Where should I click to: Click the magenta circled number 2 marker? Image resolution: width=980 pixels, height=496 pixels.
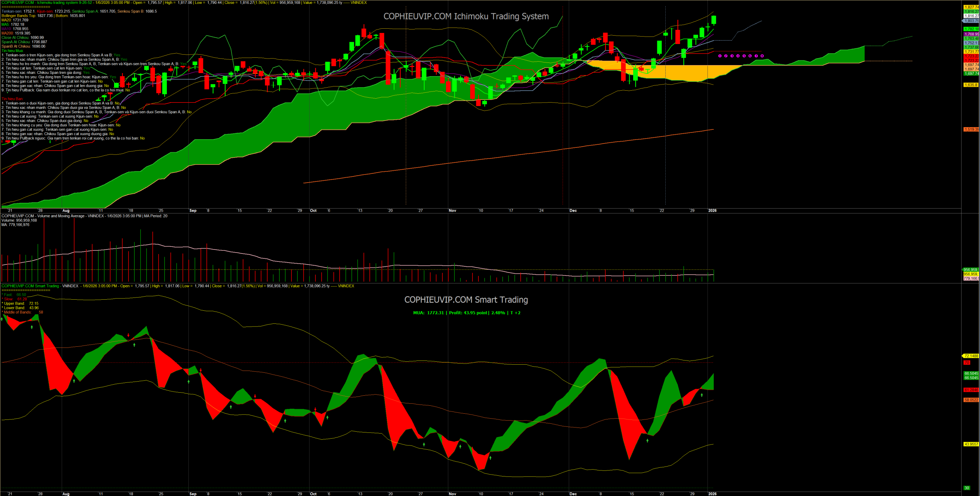coord(726,56)
